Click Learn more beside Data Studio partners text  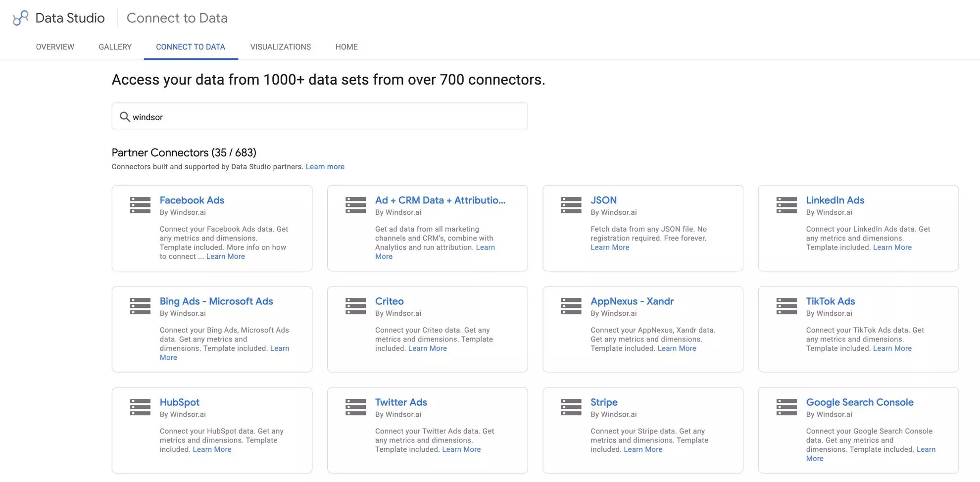(325, 166)
